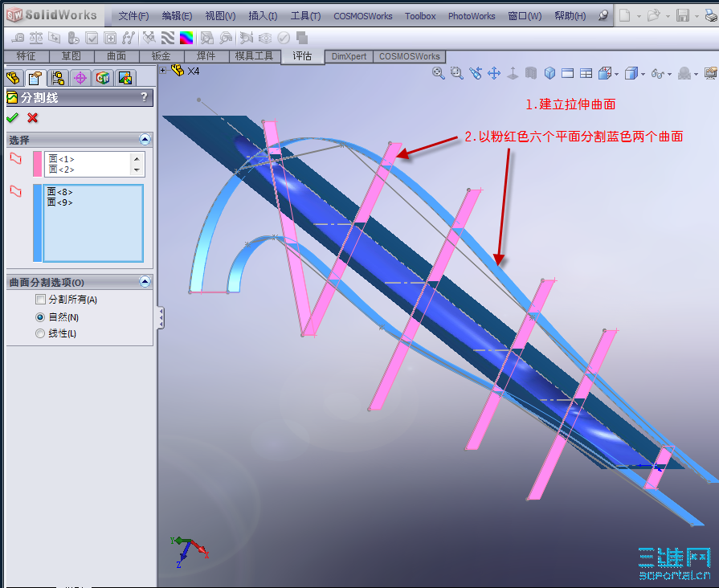Select the 自然 radio option

click(x=40, y=317)
